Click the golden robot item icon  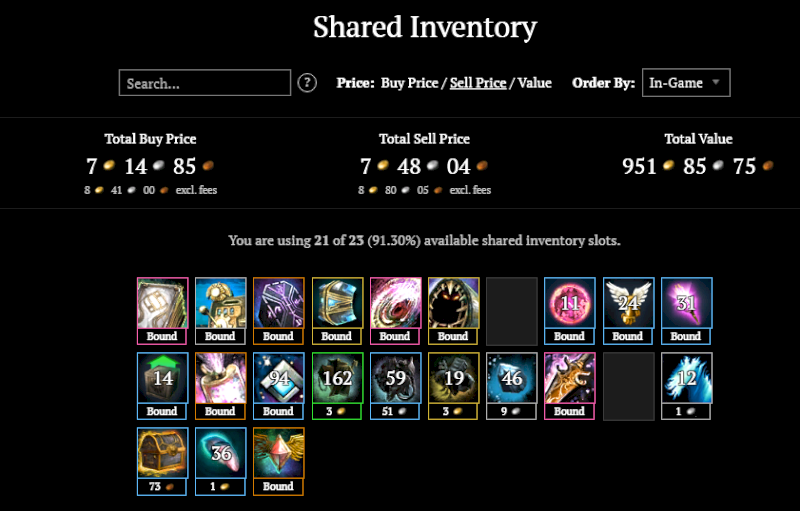coord(220,303)
